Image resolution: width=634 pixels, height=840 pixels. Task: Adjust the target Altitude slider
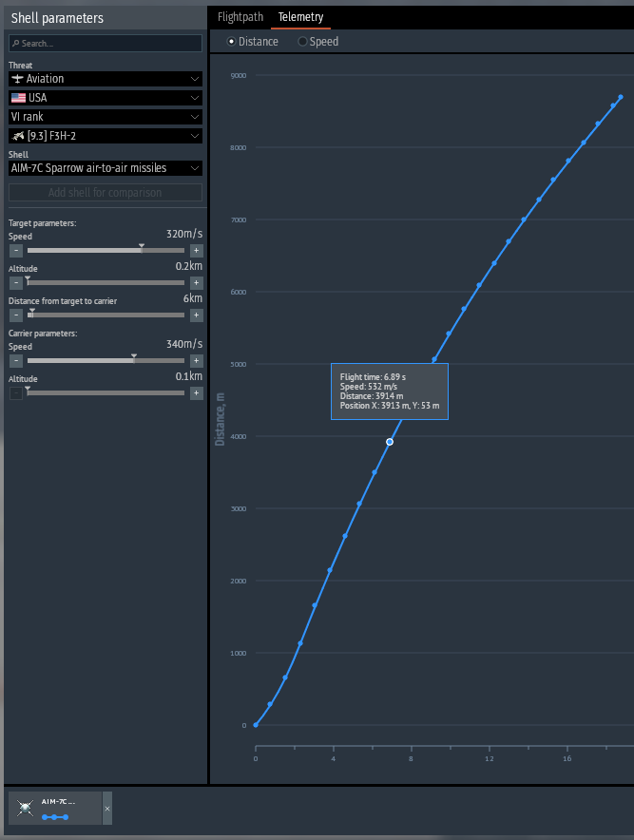click(x=106, y=282)
